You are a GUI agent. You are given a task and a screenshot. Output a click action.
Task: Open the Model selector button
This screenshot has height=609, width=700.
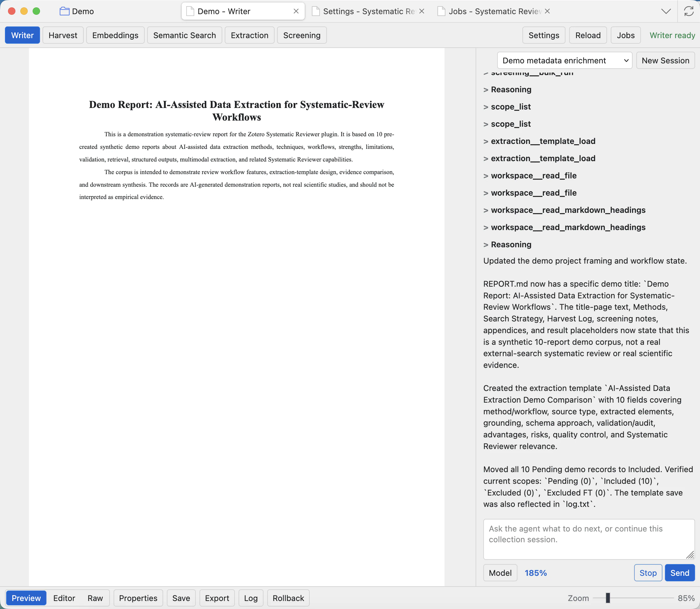500,573
